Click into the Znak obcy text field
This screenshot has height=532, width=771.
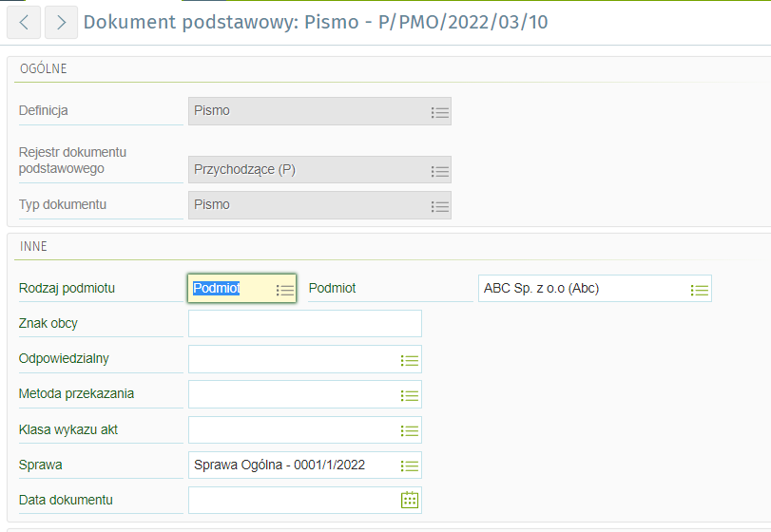click(304, 324)
